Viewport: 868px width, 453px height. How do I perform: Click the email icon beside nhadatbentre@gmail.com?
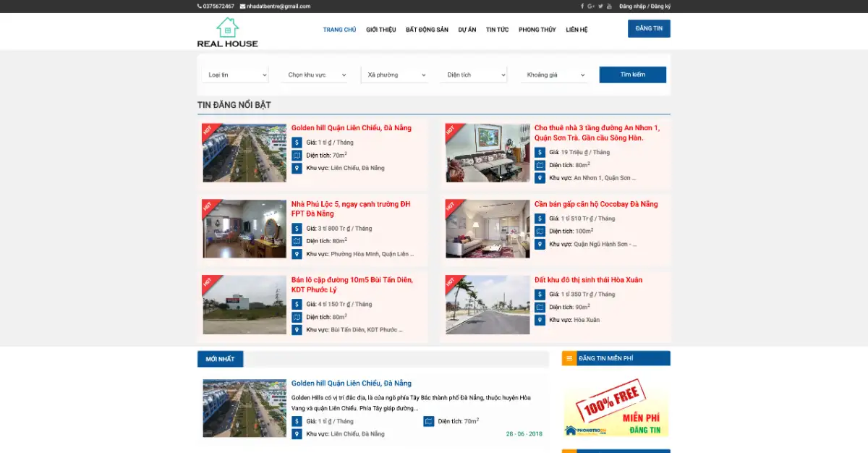[242, 6]
